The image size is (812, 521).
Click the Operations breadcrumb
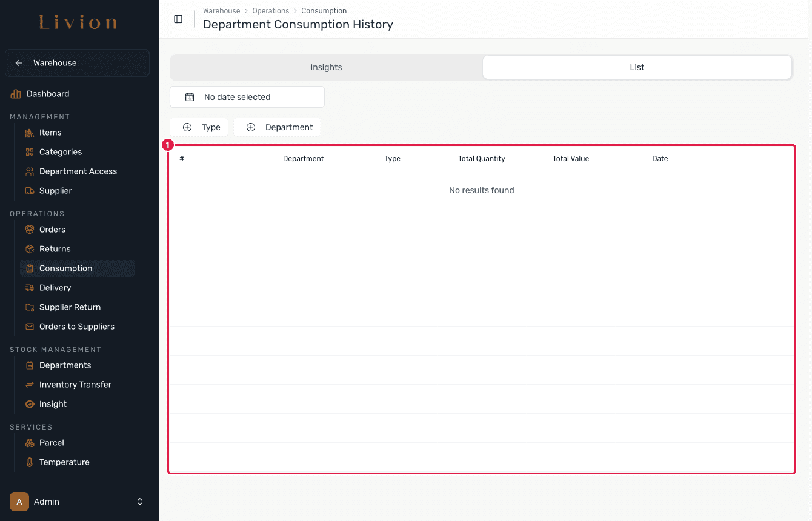[x=271, y=11]
